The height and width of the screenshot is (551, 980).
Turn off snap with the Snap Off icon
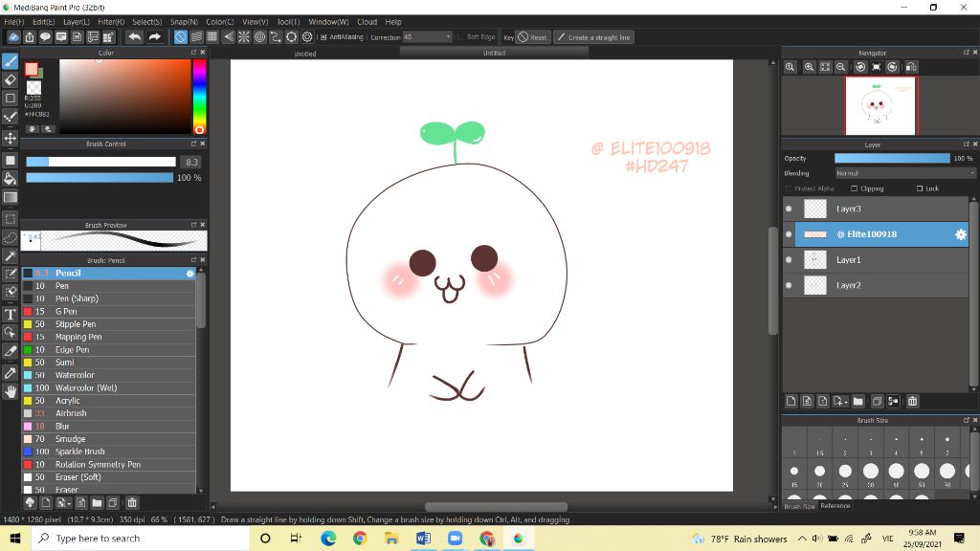(180, 37)
